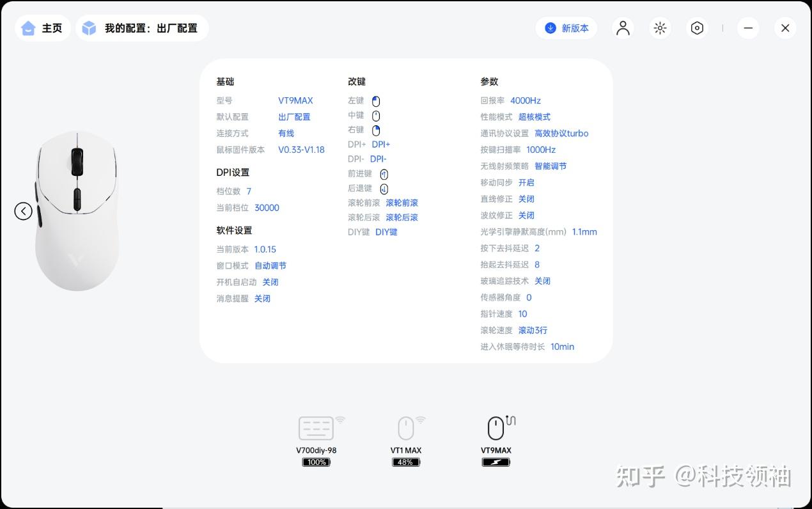The image size is (812, 509).
Task: Click the 参数 section heading
Action: (489, 82)
